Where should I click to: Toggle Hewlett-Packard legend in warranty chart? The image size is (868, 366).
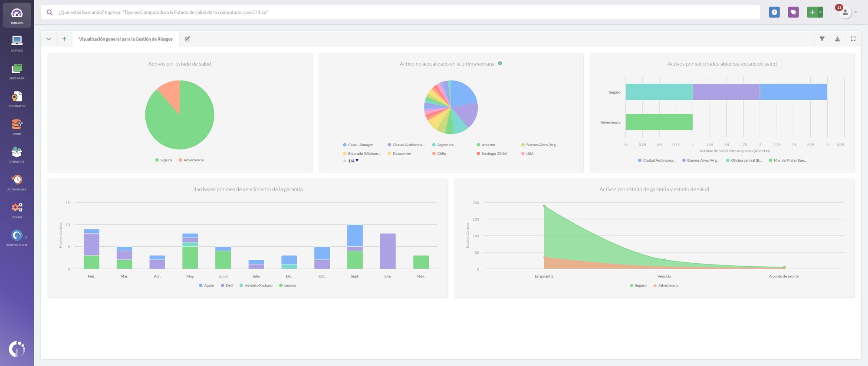[x=256, y=285]
